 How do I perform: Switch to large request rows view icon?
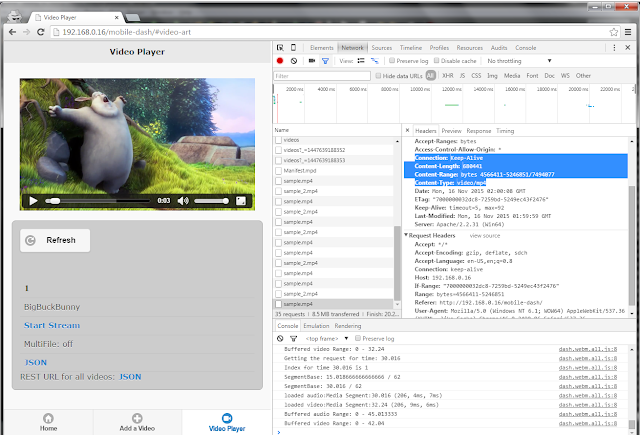pyautogui.click(x=361, y=61)
